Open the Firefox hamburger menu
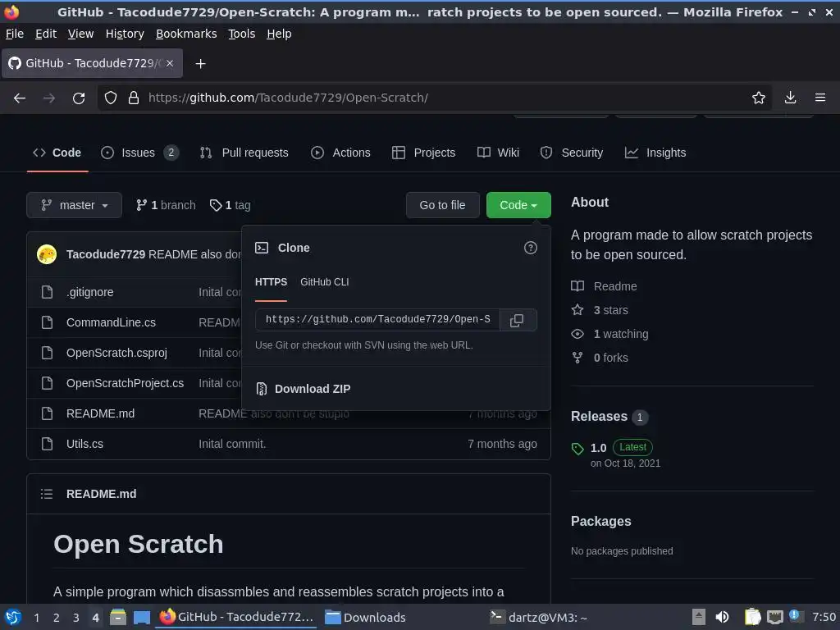Viewport: 840px width, 630px height. click(x=820, y=98)
